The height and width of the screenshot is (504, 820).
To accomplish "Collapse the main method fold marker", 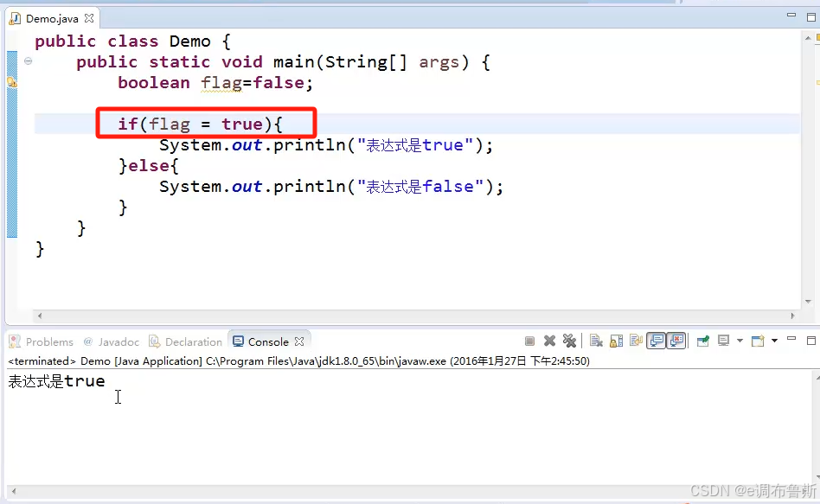I will (x=29, y=61).
